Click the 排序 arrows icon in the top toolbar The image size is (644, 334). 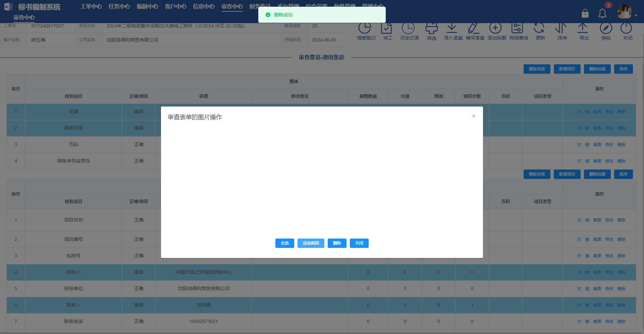pyautogui.click(x=561, y=28)
